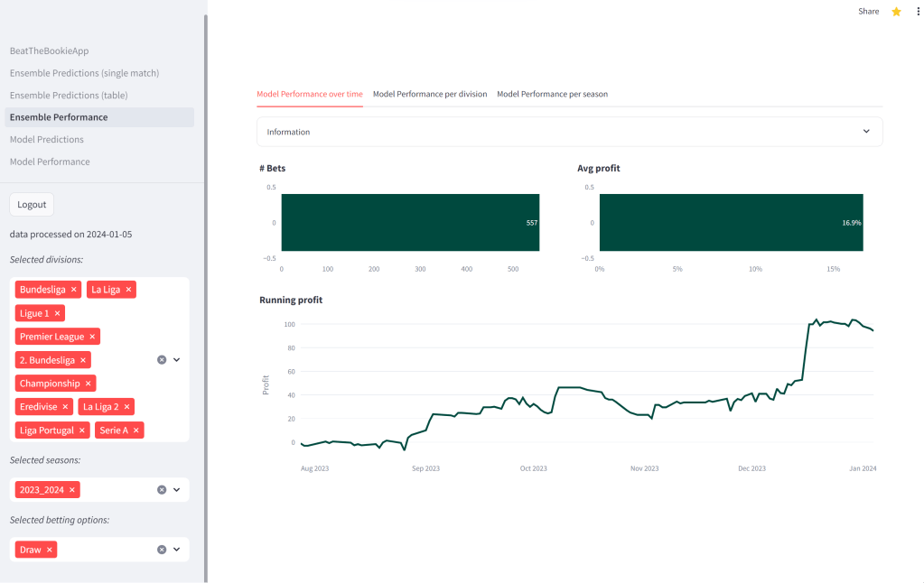The width and height of the screenshot is (924, 583).
Task: Go to Ensemble Predictions (single match) page
Action: (x=84, y=73)
